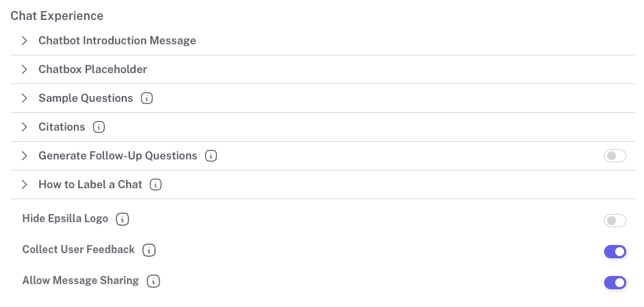Click the info icon next to Citations
The width and height of the screenshot is (644, 307).
pos(99,127)
